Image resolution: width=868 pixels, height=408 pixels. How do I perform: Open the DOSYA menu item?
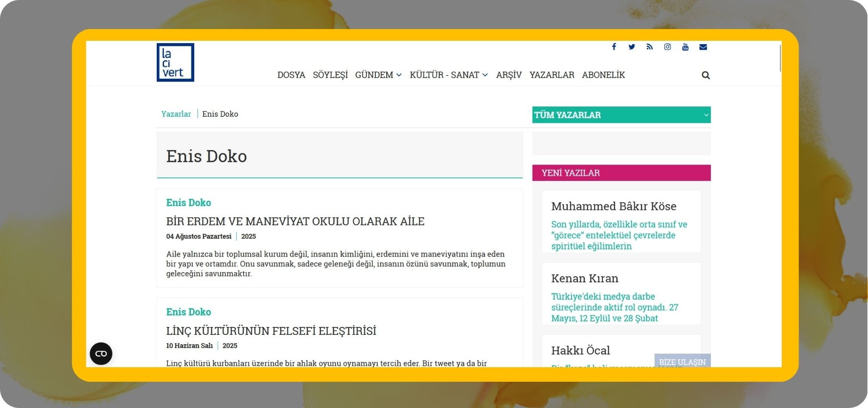291,75
